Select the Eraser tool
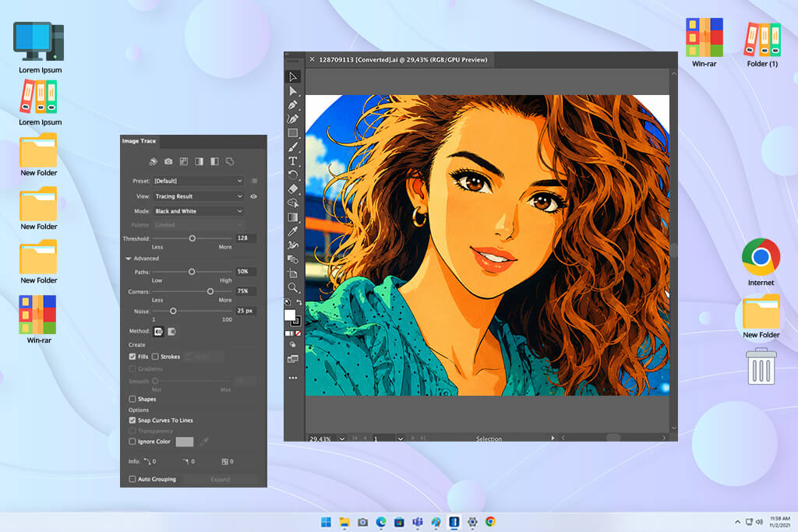Viewport: 798px width, 532px height. 293,189
